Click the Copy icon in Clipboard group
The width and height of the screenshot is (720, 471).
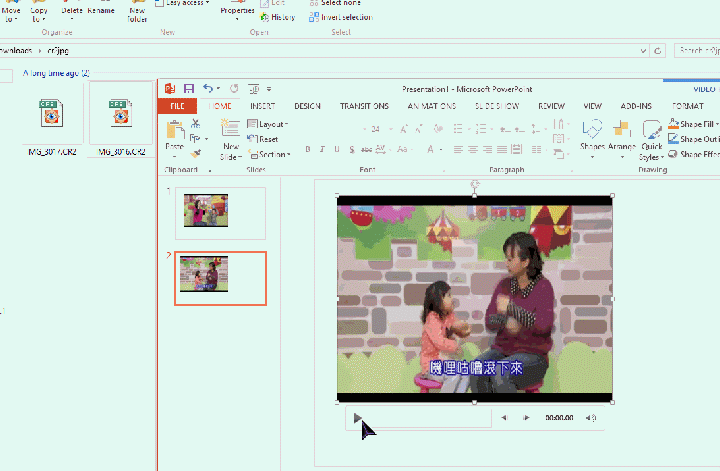point(195,138)
